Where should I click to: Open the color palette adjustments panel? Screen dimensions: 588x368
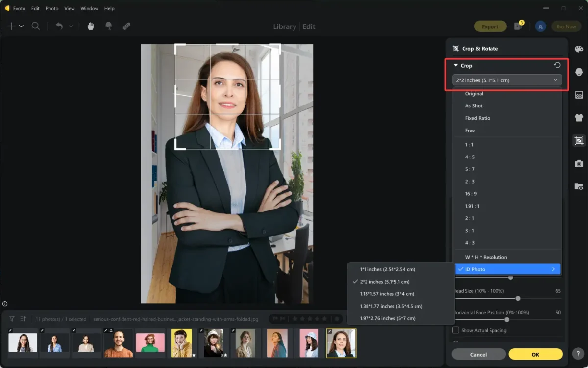(579, 49)
